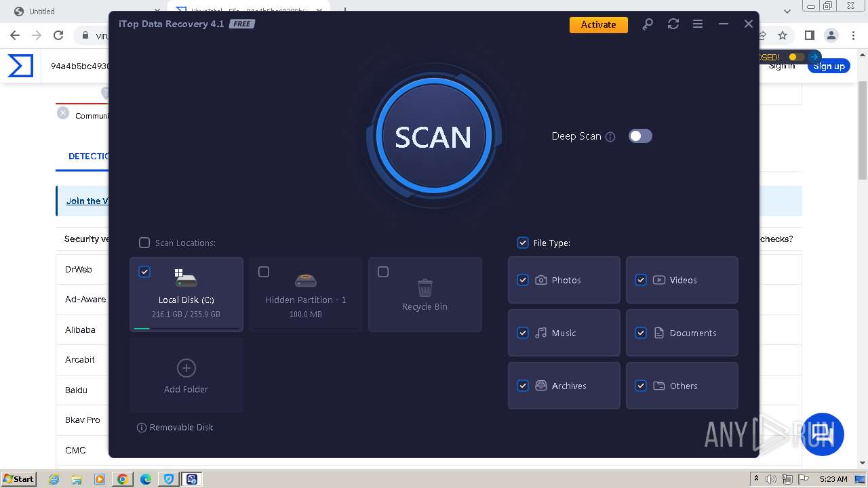Select the Hidden Partition drive icon
This screenshot has height=488, width=868.
click(306, 280)
